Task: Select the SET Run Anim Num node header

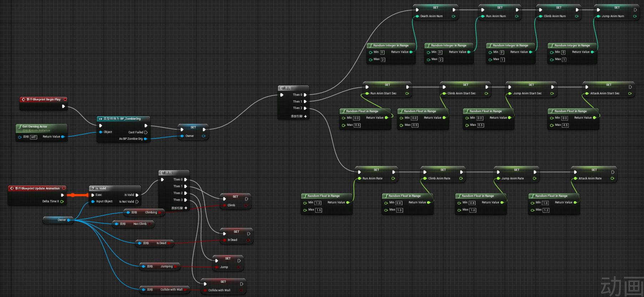Action: [500, 7]
